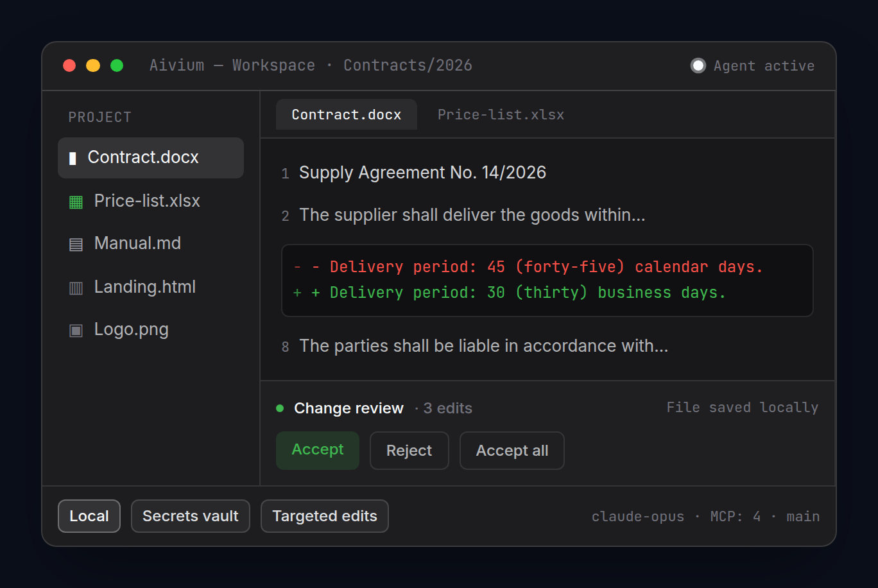Viewport: 878px width, 588px height.
Task: Click the "MCP: 4" status entry
Action: (x=736, y=517)
